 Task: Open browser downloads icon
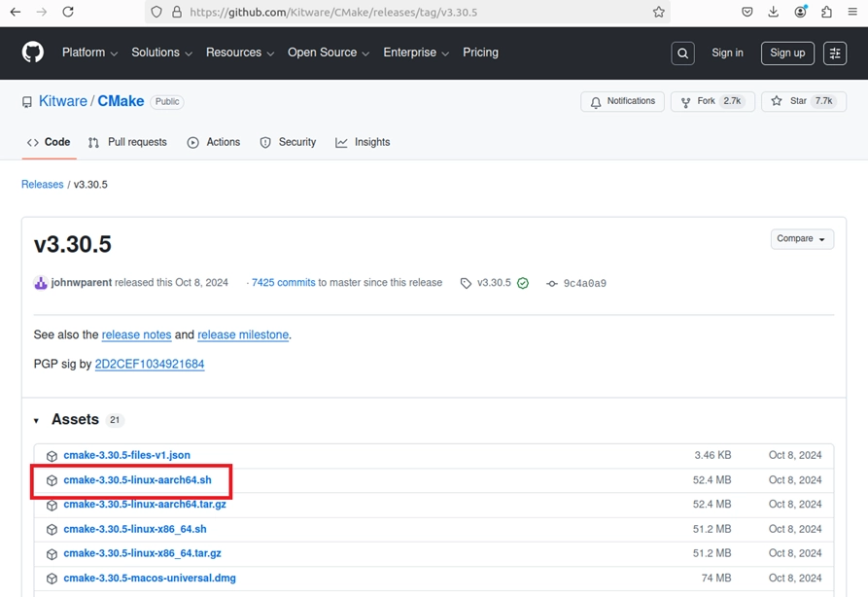click(774, 13)
